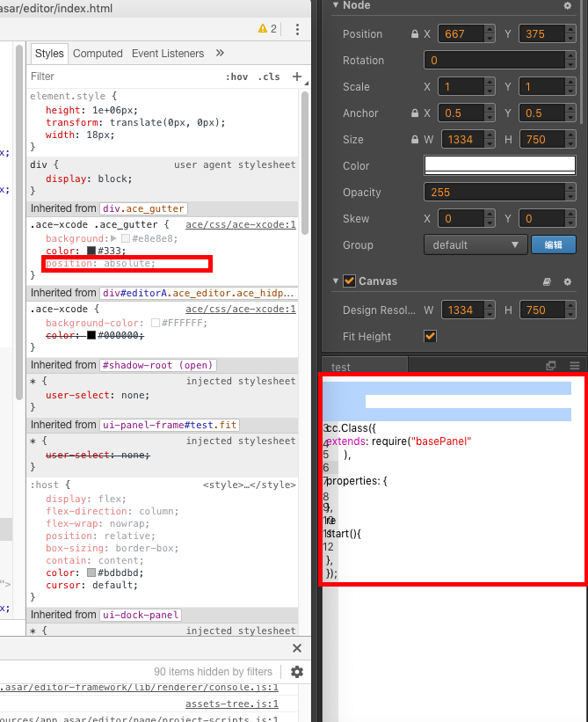588x722 pixels.
Task: Increment the Opacity stepper arrow
Action: [x=570, y=188]
